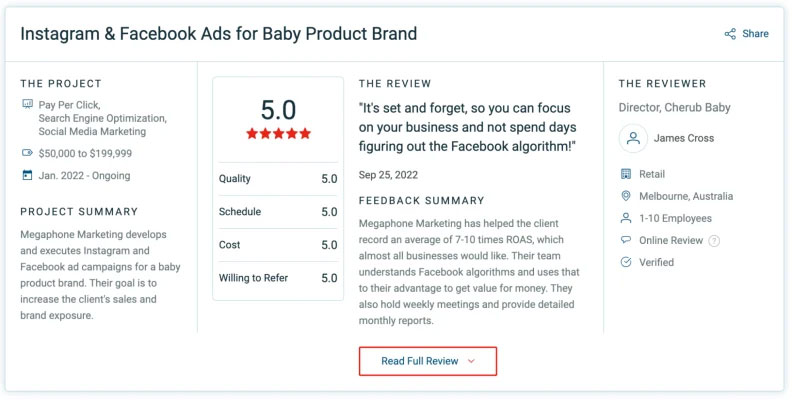Click the Pay Per Click services icon
Image resolution: width=792 pixels, height=400 pixels.
click(27, 105)
